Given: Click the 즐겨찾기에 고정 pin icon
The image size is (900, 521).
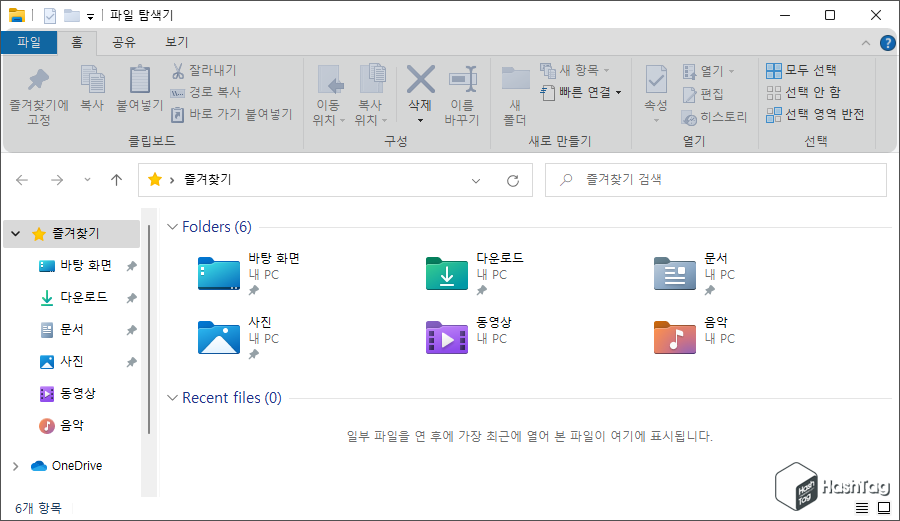Looking at the screenshot, I should pyautogui.click(x=38, y=79).
